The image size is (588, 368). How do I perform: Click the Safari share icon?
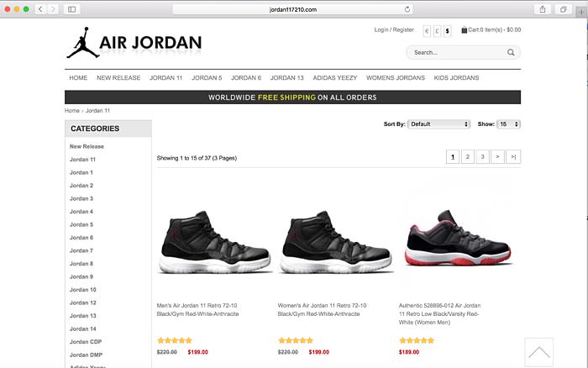tap(543, 9)
